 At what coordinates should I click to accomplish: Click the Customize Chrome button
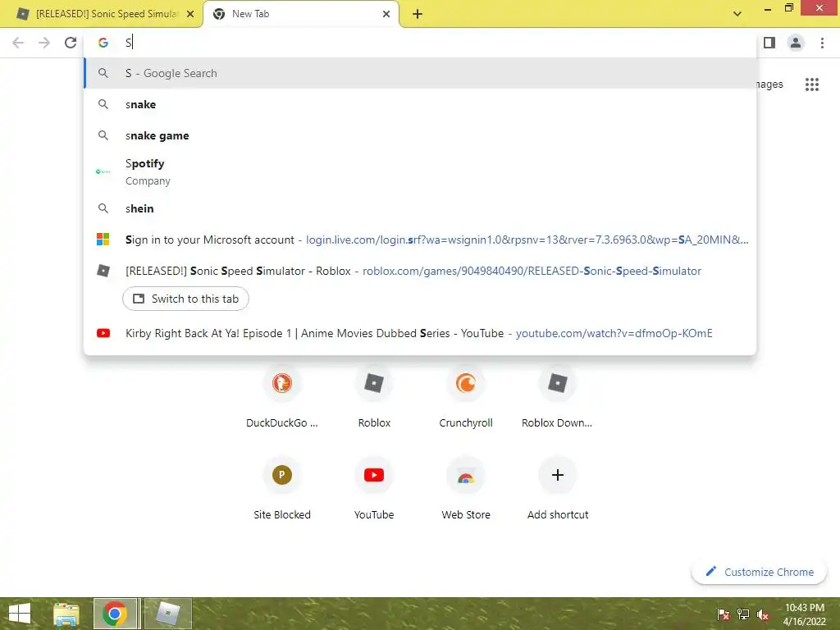(759, 572)
